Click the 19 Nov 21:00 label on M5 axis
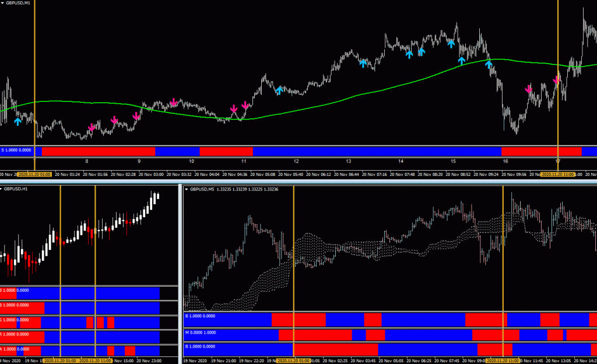Viewport: 597px width, 364px height. click(224, 361)
